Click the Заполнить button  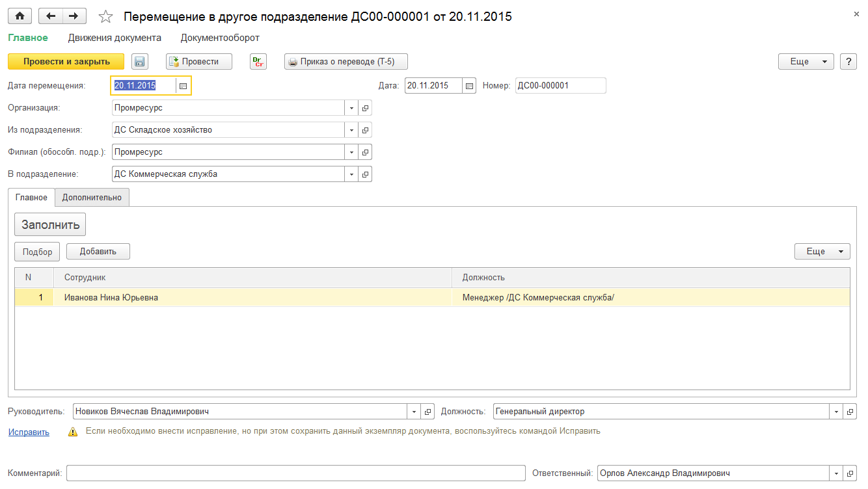pyautogui.click(x=50, y=225)
